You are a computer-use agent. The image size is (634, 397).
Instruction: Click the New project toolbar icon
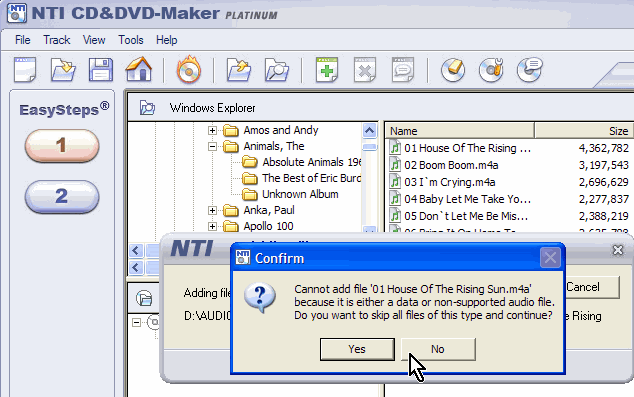pos(25,70)
